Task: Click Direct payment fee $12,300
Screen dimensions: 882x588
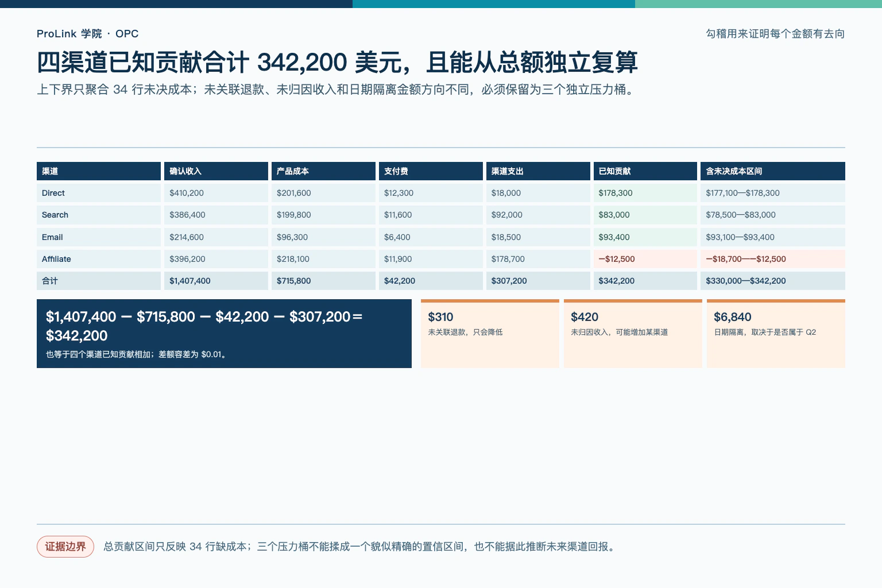Action: click(431, 193)
